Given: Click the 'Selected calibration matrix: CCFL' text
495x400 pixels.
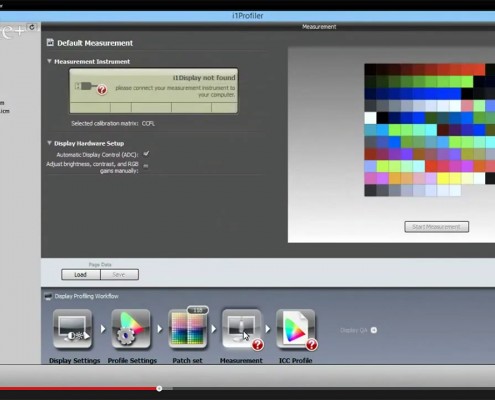Looking at the screenshot, I should point(113,123).
